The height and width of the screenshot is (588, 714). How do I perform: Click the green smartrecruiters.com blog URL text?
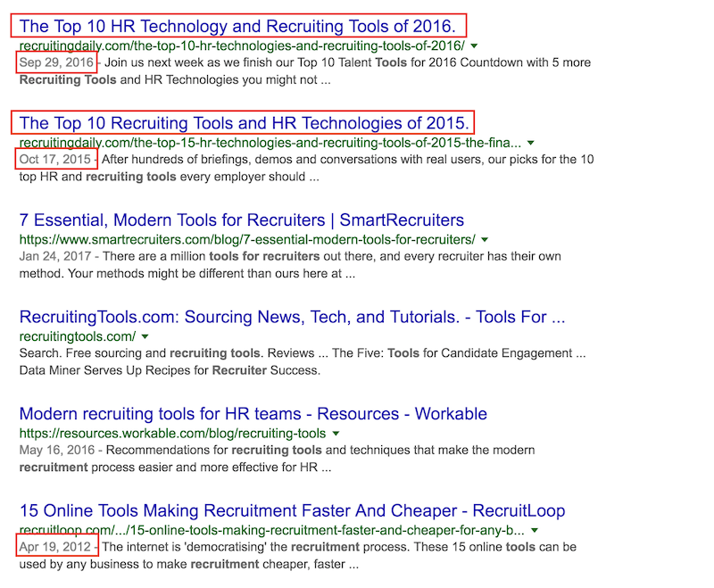click(x=247, y=240)
